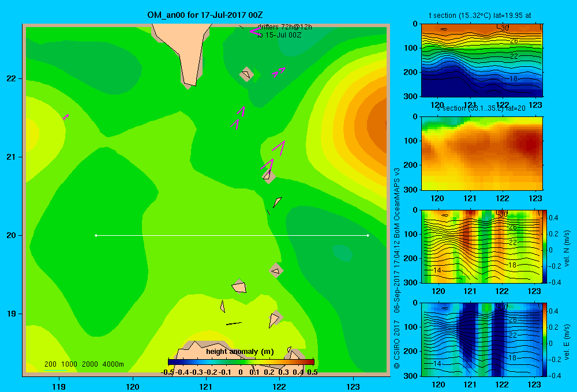Click the '0.4' value on vel. N scale

pyautogui.click(x=553, y=218)
